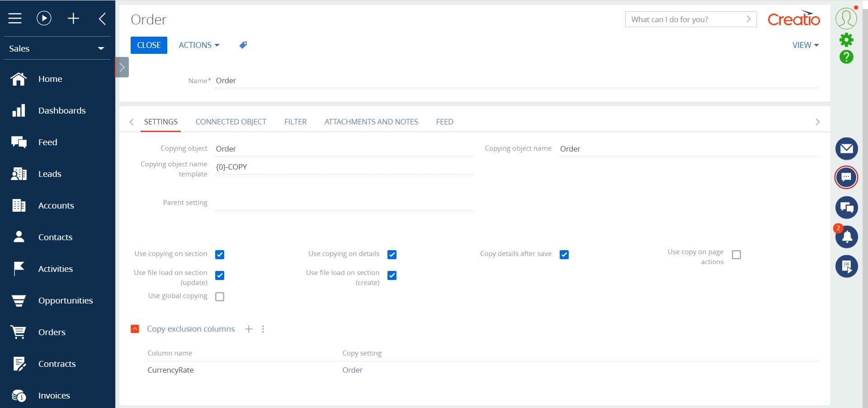Open the notifications bell with badge 2

click(x=846, y=237)
